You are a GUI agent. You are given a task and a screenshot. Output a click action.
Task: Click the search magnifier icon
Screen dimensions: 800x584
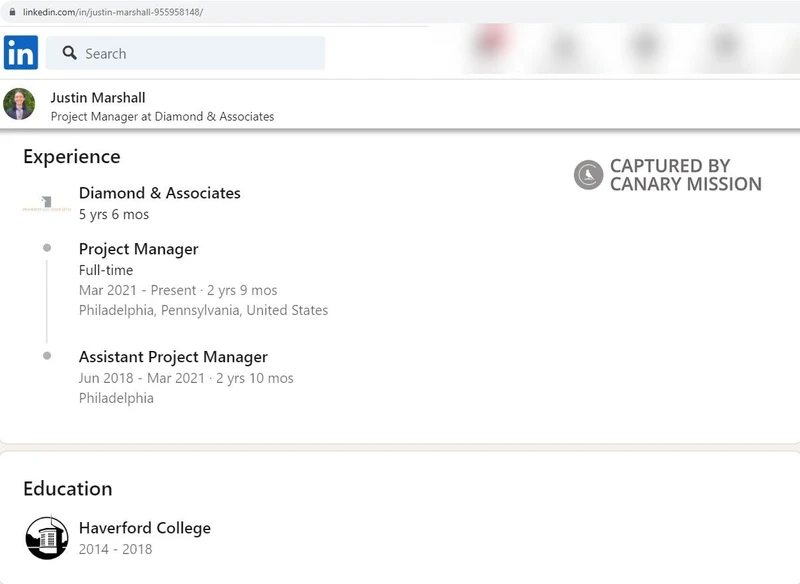[69, 53]
